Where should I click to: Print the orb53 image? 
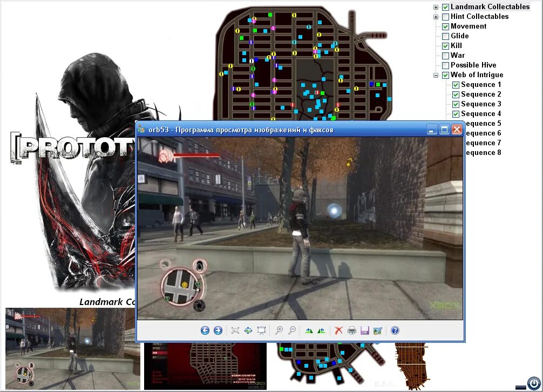[x=351, y=330]
